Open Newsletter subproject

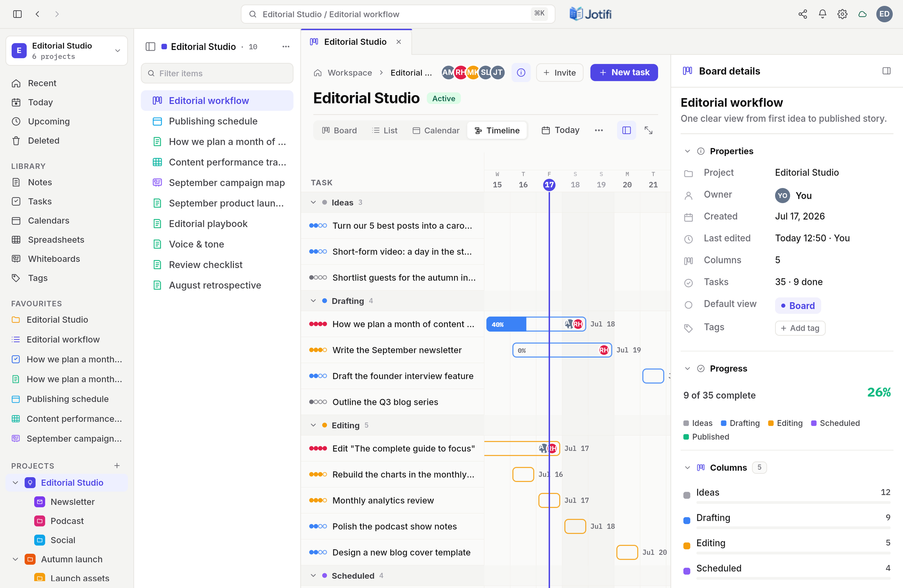click(x=73, y=502)
